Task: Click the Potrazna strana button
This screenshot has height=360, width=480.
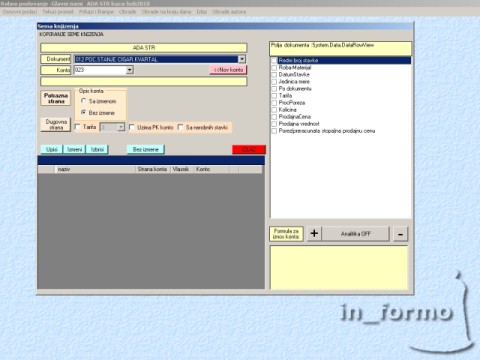Action: pyautogui.click(x=56, y=98)
